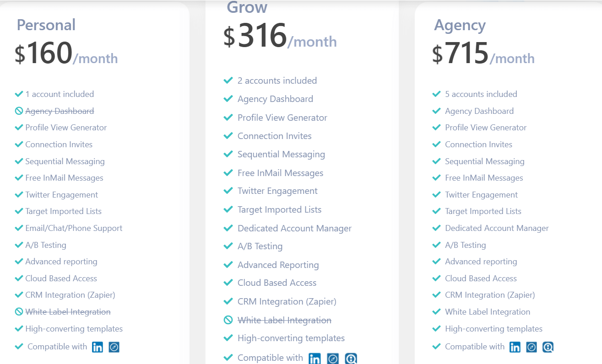The image size is (602, 364).
Task: Click the struck-through 'White Label Integration' in Personal plan
Action: 68,312
